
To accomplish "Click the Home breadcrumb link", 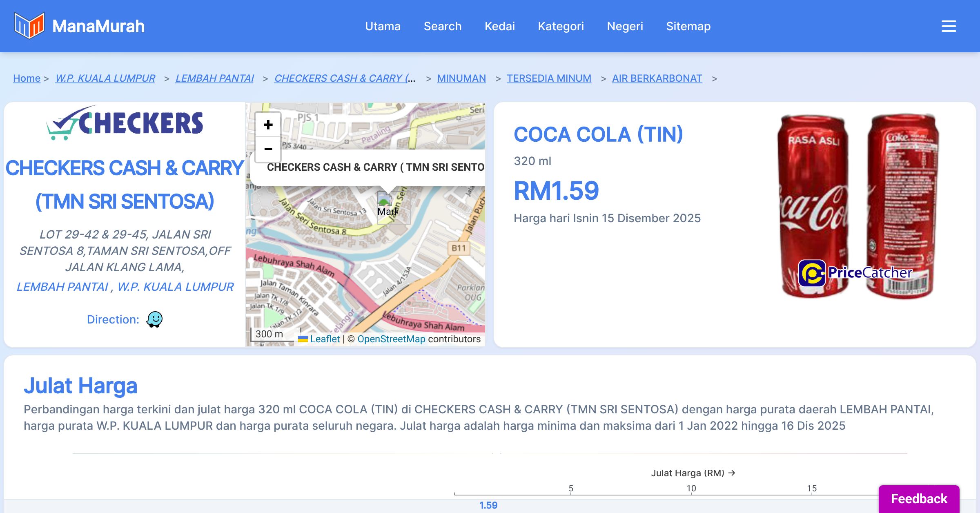I will [x=27, y=78].
